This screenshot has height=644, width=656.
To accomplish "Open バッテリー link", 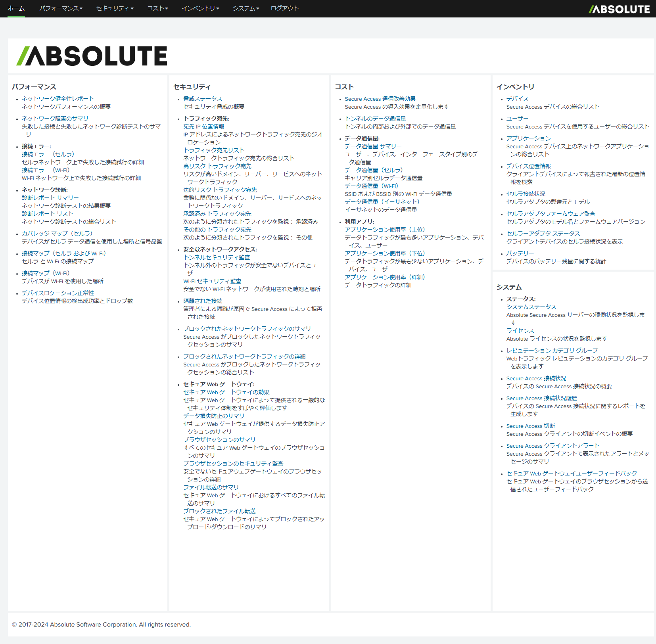I will coord(520,253).
